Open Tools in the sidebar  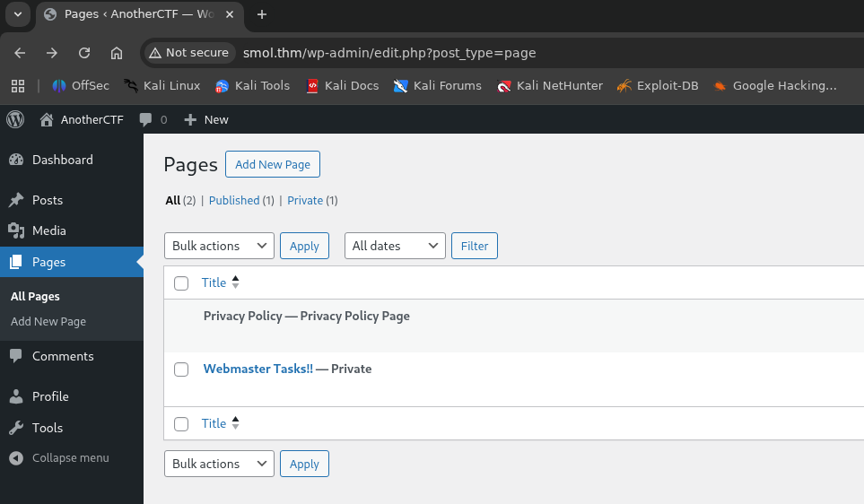tap(72, 428)
